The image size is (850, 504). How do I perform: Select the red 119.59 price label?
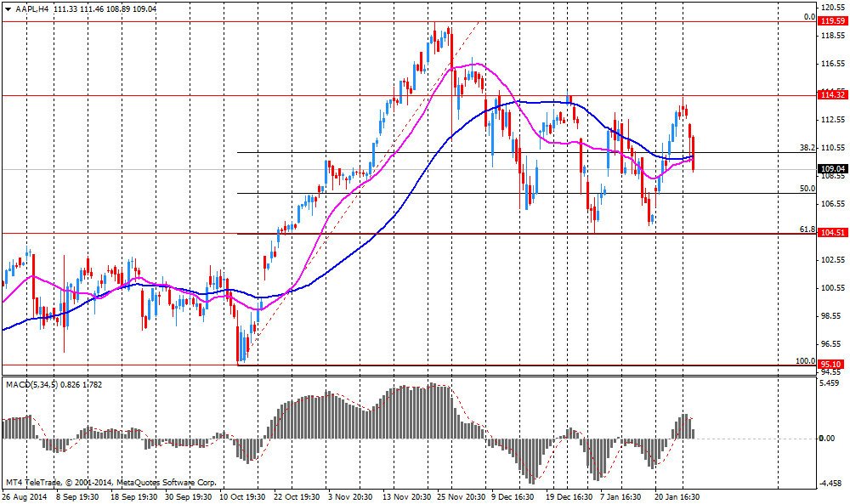(833, 21)
